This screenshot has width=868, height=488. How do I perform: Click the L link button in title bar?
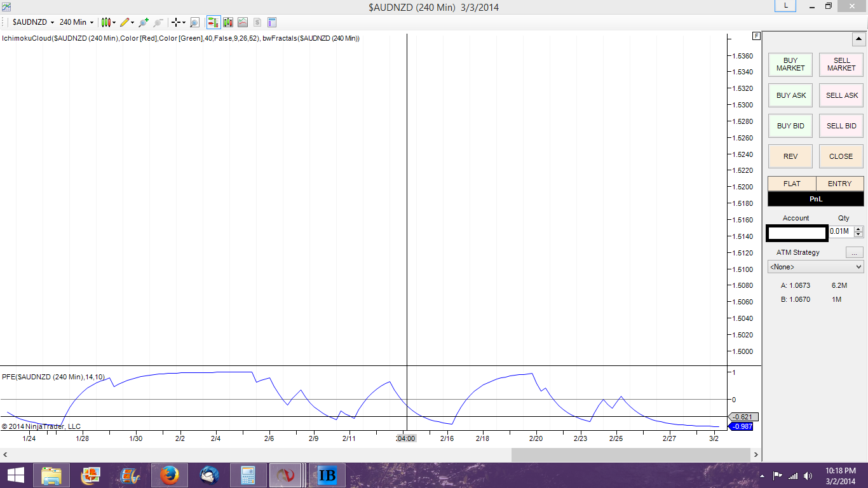tap(786, 6)
